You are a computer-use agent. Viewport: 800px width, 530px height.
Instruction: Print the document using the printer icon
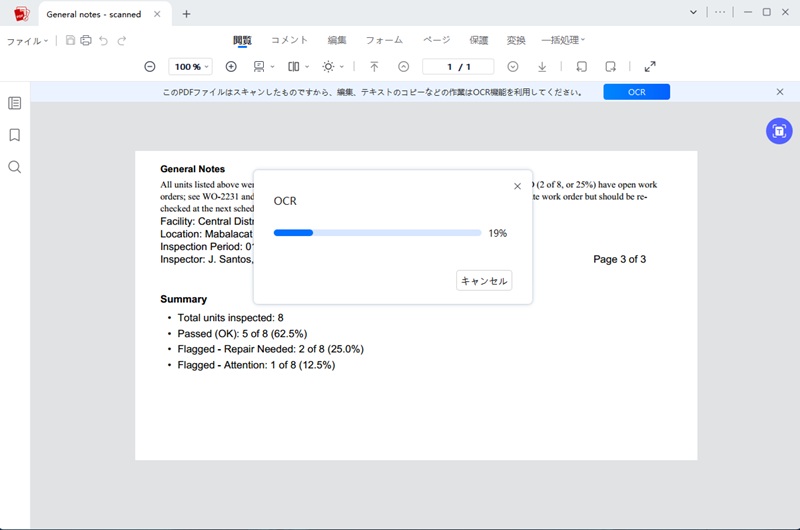[86, 40]
